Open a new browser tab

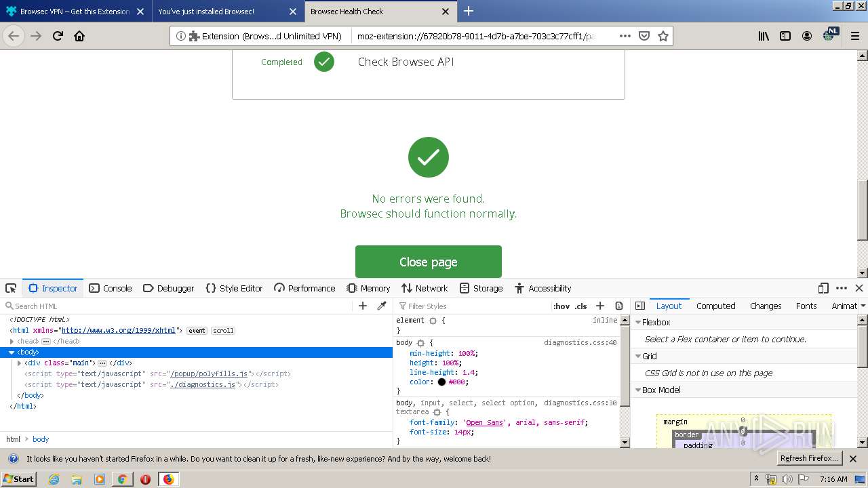pos(468,11)
